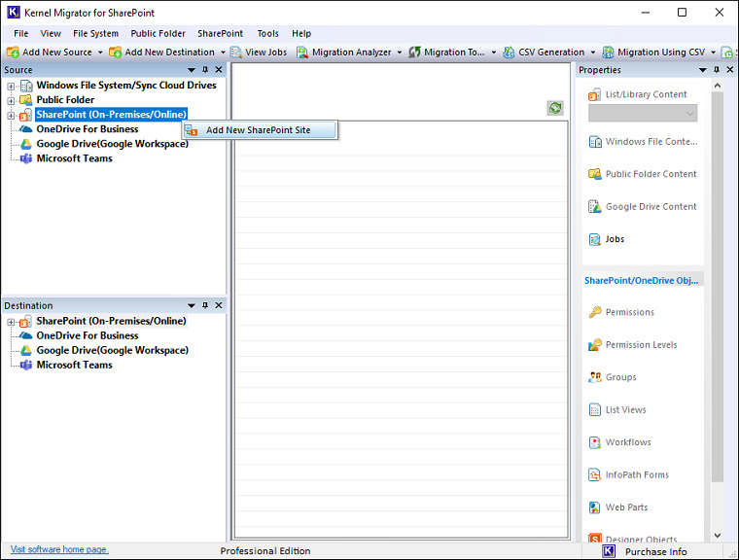
Task: Select SharePoint (On-Premises/Online) in Destination tree
Action: (111, 321)
